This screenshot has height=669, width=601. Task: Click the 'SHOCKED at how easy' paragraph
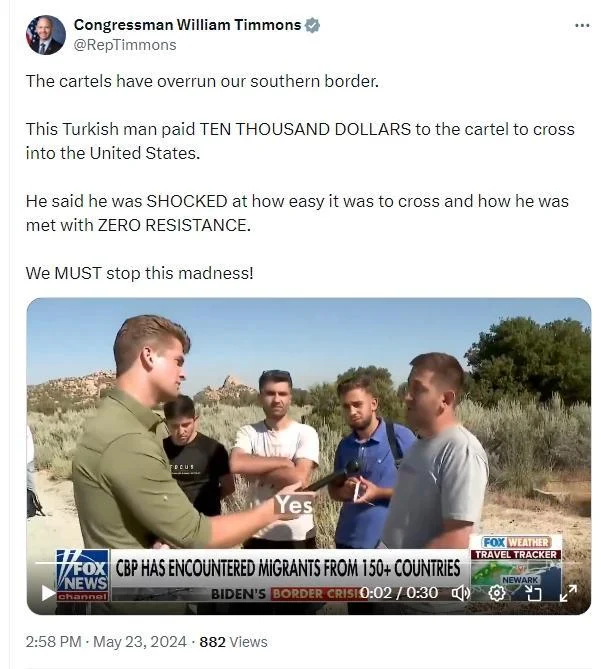(297, 213)
